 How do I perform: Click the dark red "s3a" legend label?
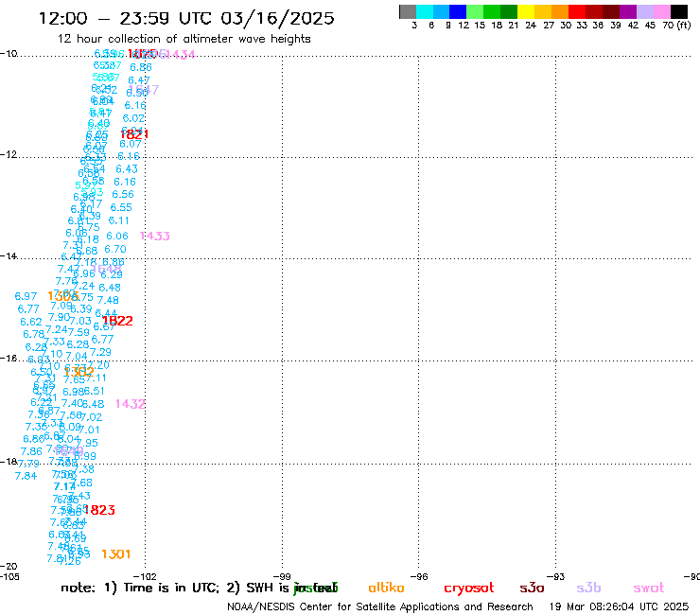pos(532,588)
